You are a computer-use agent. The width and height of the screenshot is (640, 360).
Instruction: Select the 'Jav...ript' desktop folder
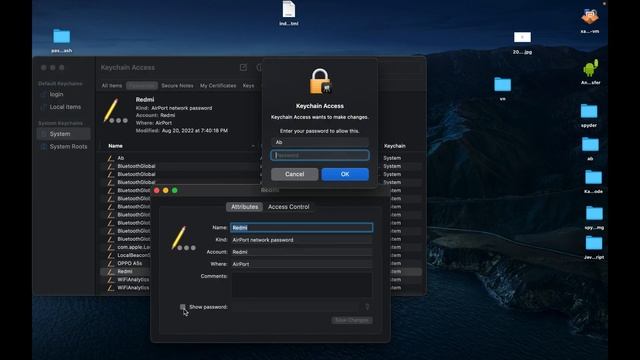point(593,243)
